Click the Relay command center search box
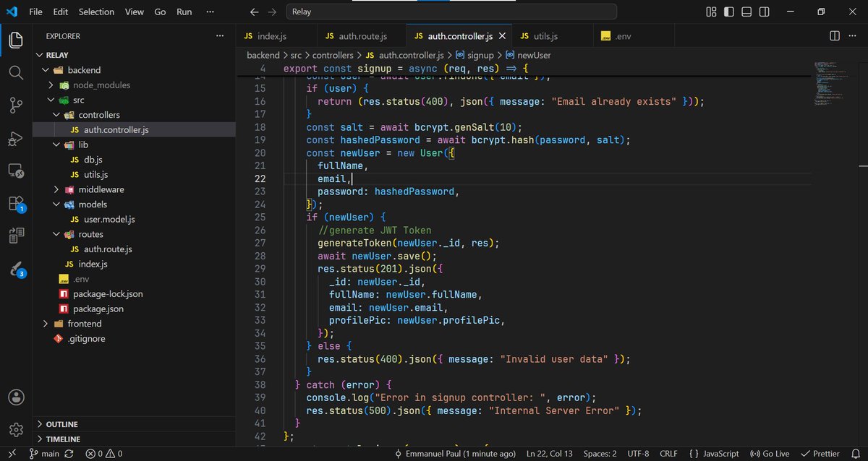The height and width of the screenshot is (461, 868). 451,12
